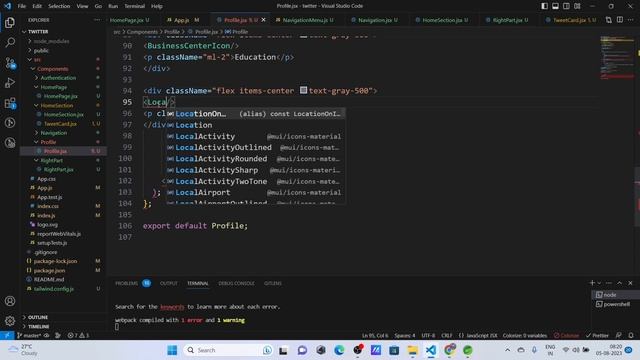Open the Extensions view
The image size is (640, 360).
pos(10,103)
